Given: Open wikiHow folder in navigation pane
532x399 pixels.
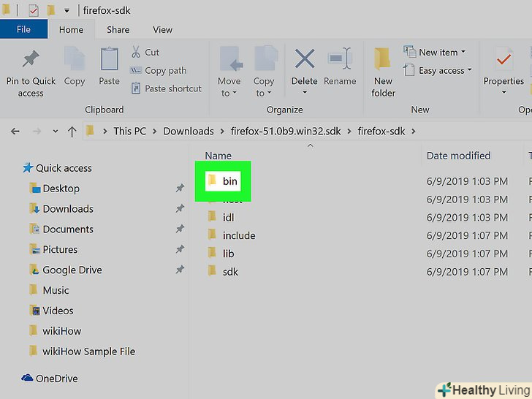Looking at the screenshot, I should click(x=55, y=331).
